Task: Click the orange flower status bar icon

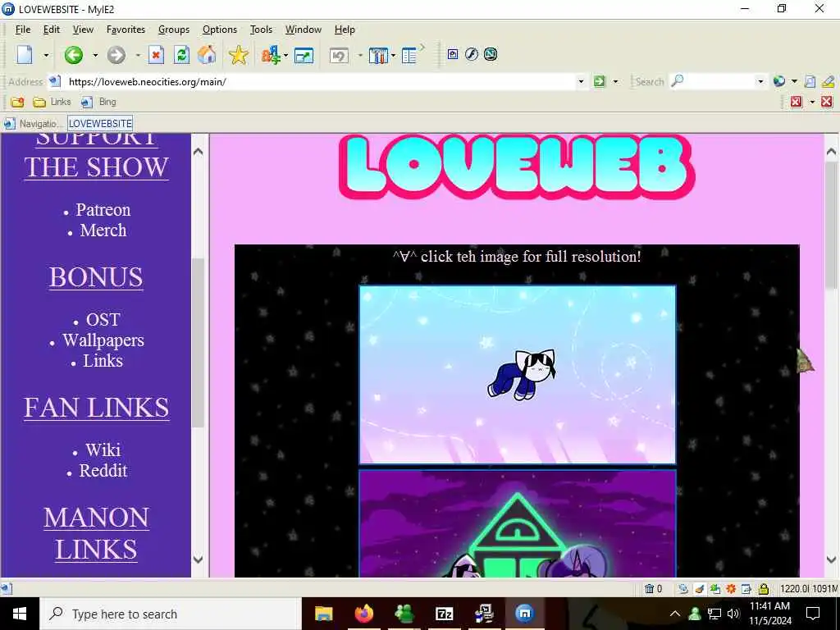Action: click(x=731, y=589)
